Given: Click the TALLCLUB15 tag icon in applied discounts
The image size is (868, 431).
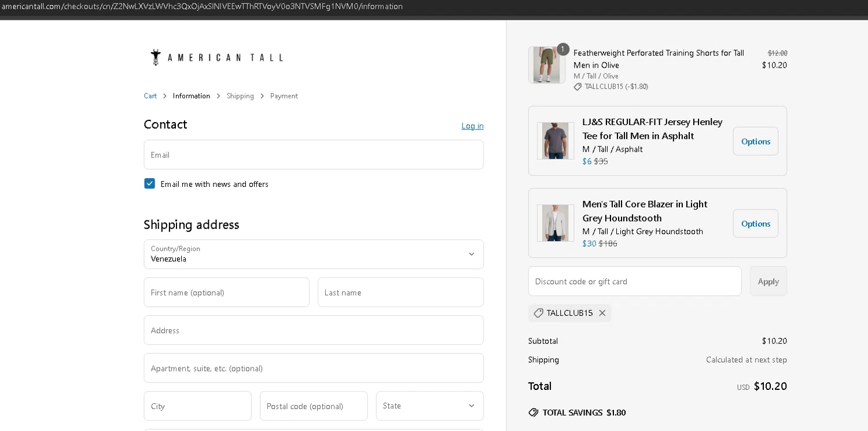Looking at the screenshot, I should click(x=538, y=313).
